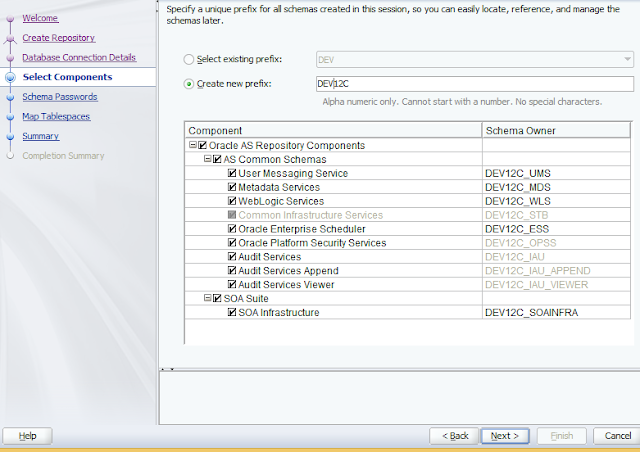Click the Summary step bullet icon
The width and height of the screenshot is (640, 452).
(x=11, y=136)
